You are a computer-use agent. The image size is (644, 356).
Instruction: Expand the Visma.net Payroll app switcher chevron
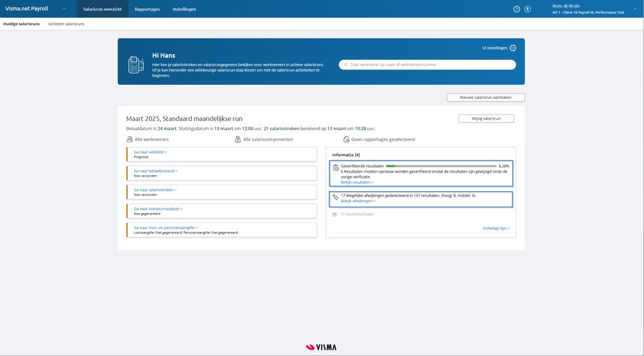[64, 8]
